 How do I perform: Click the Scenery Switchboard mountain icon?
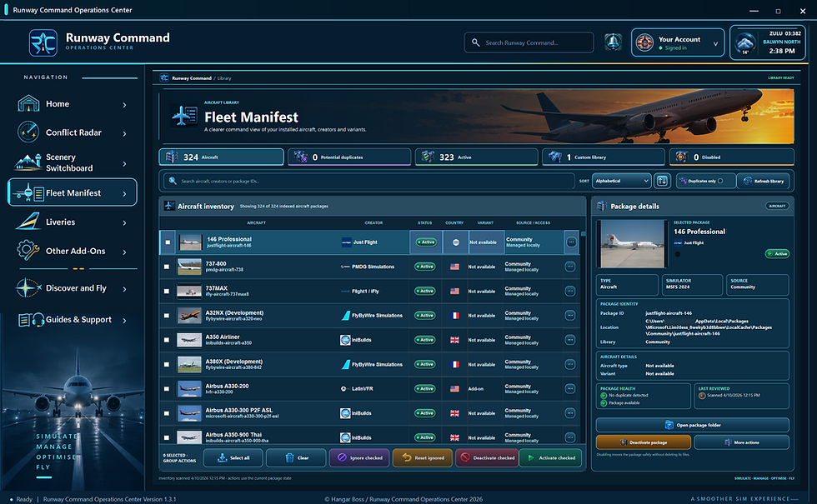click(28, 162)
